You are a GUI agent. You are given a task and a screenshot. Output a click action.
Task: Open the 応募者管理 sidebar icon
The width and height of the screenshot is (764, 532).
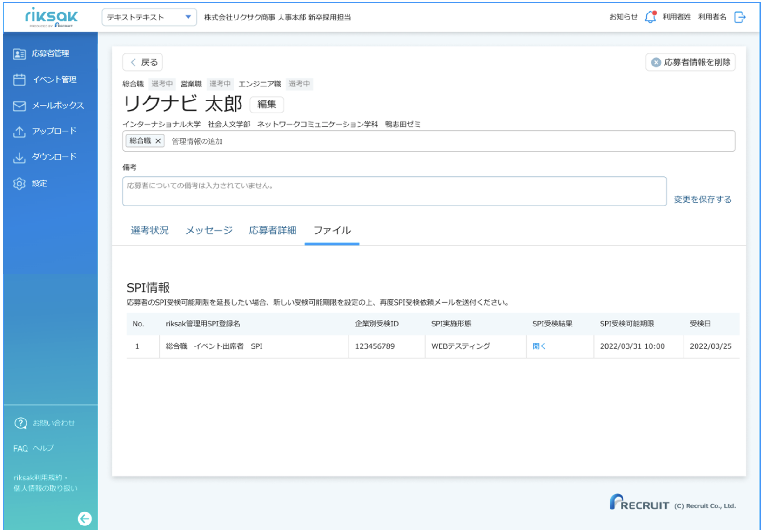point(19,54)
